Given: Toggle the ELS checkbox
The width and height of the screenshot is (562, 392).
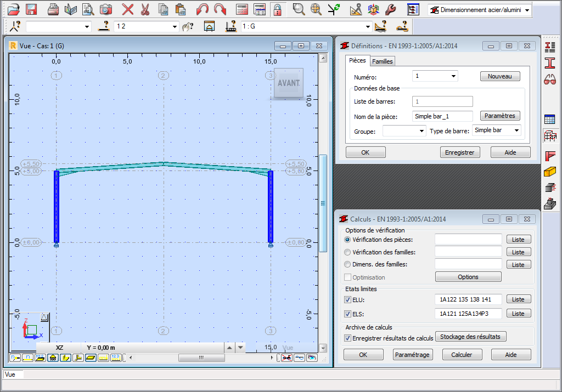Looking at the screenshot, I should click(347, 314).
